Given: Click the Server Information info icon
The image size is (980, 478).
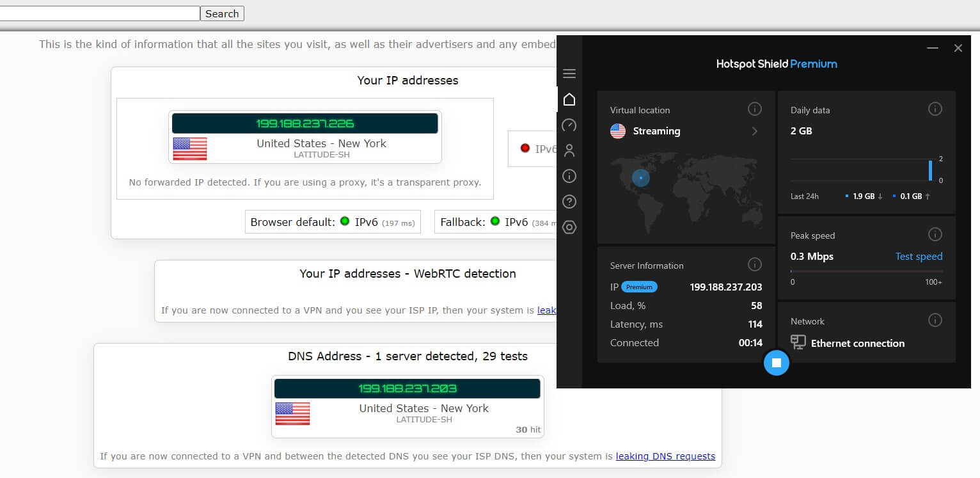Looking at the screenshot, I should [755, 265].
